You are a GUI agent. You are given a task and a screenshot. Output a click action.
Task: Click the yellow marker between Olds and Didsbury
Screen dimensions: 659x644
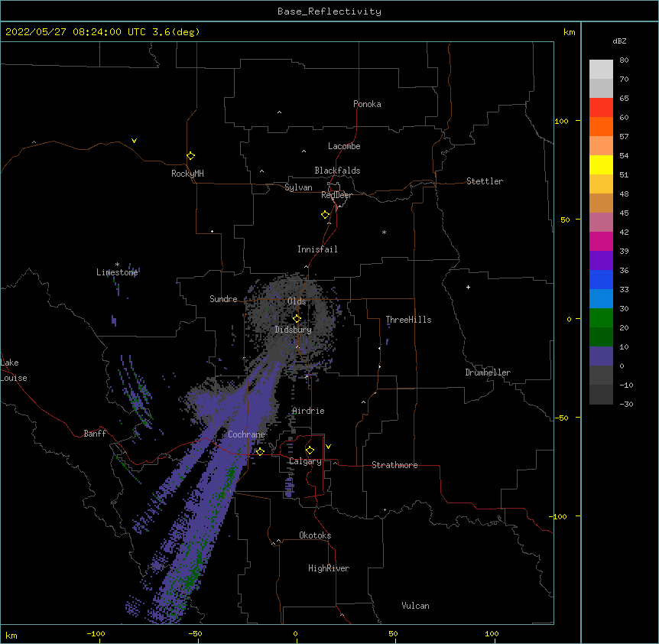[x=297, y=319]
